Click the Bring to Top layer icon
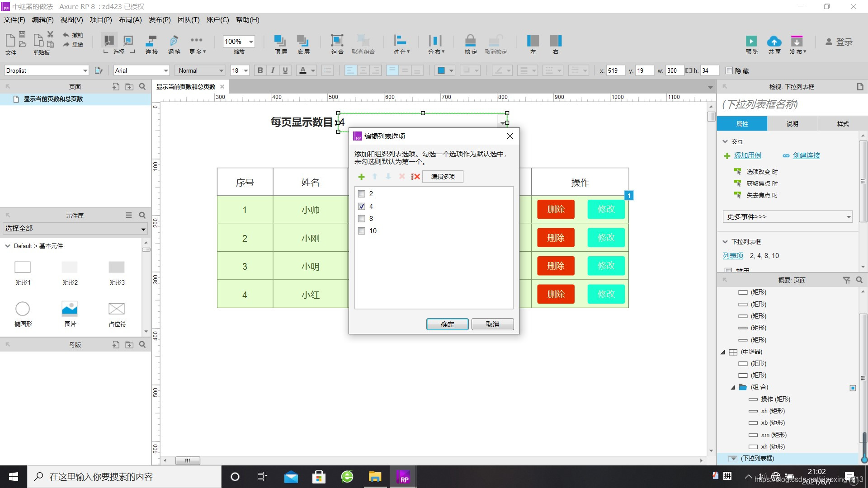 280,41
